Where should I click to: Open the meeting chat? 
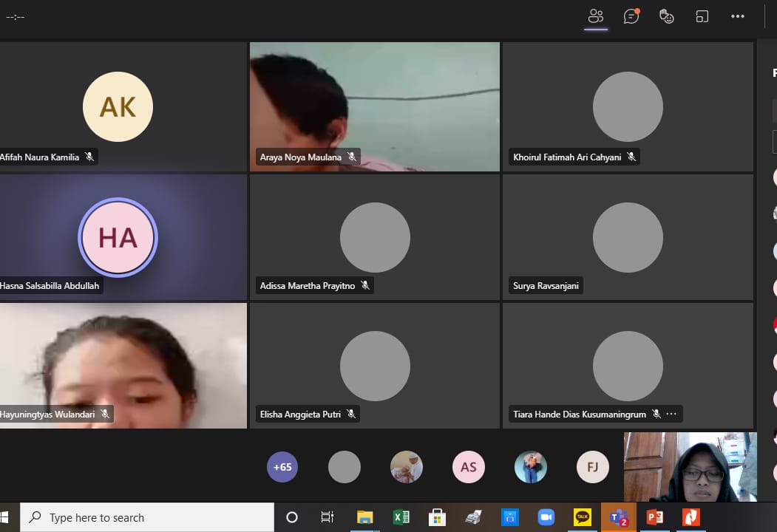[631, 16]
